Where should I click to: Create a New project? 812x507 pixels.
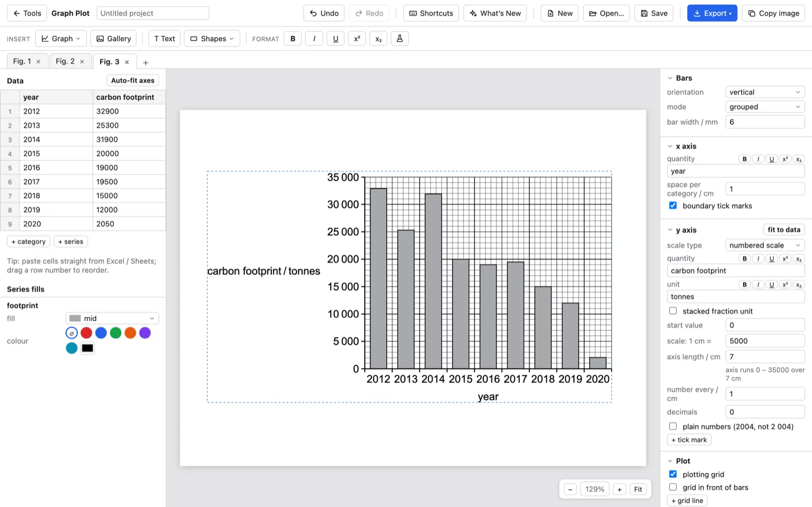[559, 13]
